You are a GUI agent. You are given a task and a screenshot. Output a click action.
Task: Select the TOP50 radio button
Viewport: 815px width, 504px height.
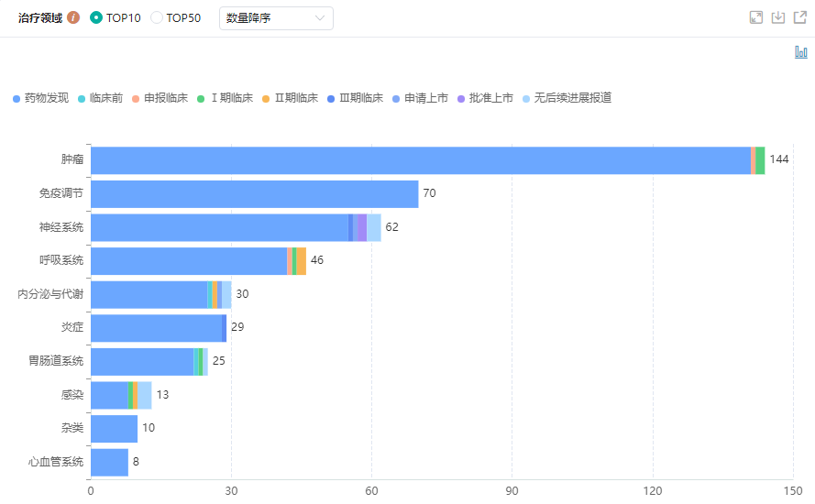[157, 17]
